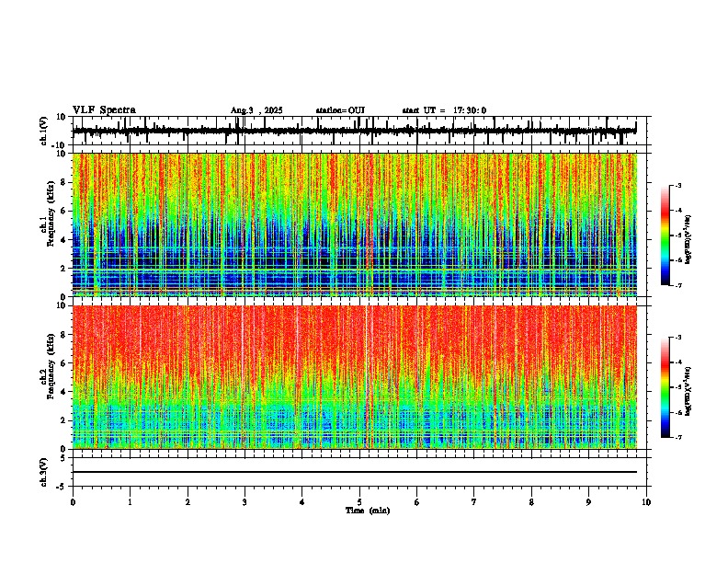Screen dimensions: 728x563
Task: Pick the ch.2 PSD color scale bar
Action: point(665,387)
